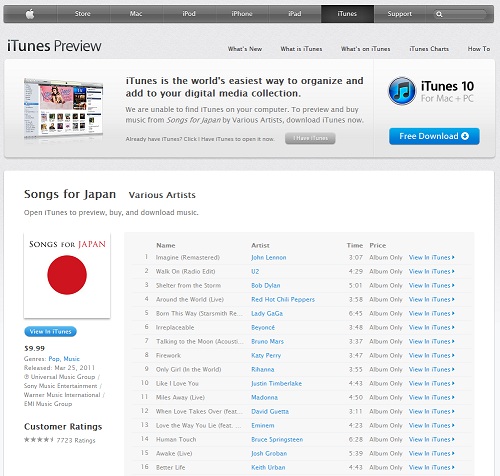Screen dimensions: 500x476
Task: Click View In iTunes for Around the World (Live)
Action: point(432,300)
